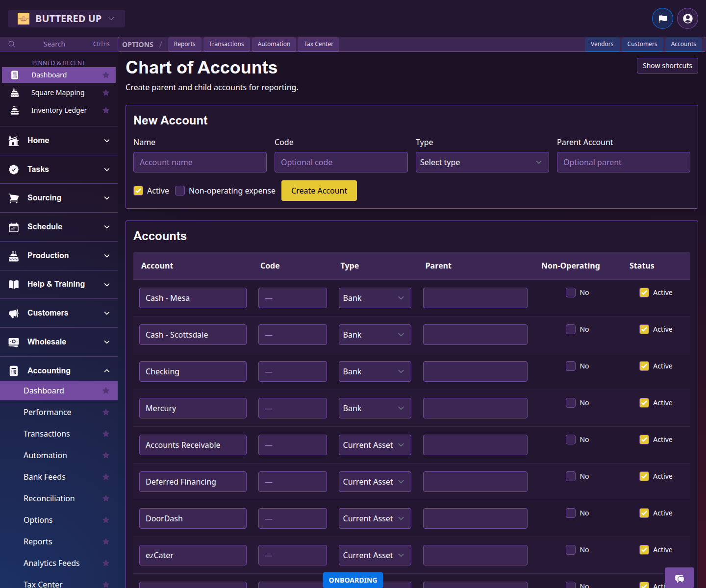Uncheck the Active checkbox in New Account form
This screenshot has width=706, height=588.
pos(138,191)
